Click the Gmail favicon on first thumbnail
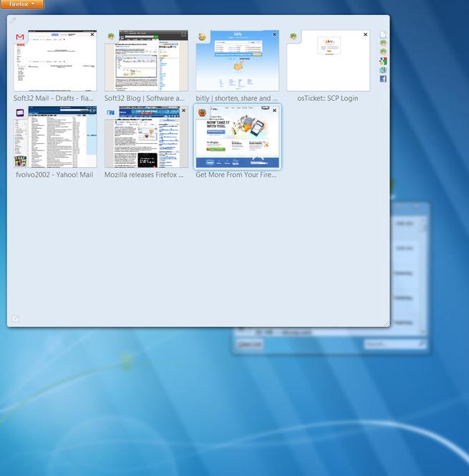The height and width of the screenshot is (476, 469). [20, 37]
